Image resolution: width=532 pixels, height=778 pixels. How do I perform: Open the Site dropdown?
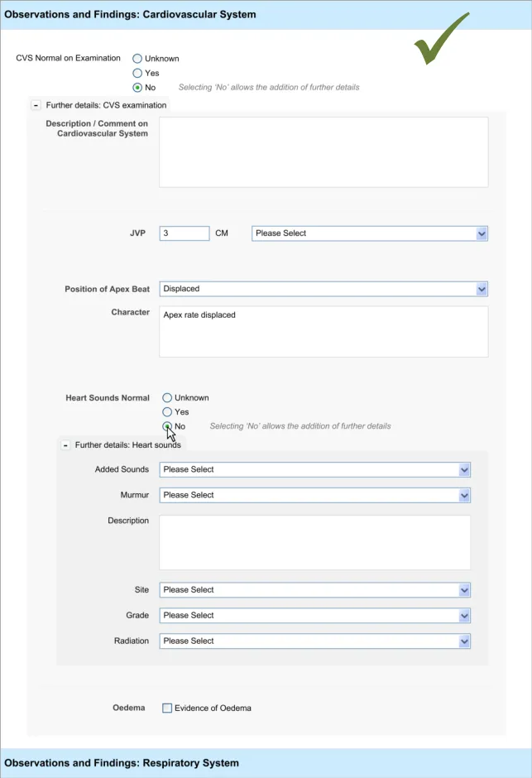click(x=314, y=590)
